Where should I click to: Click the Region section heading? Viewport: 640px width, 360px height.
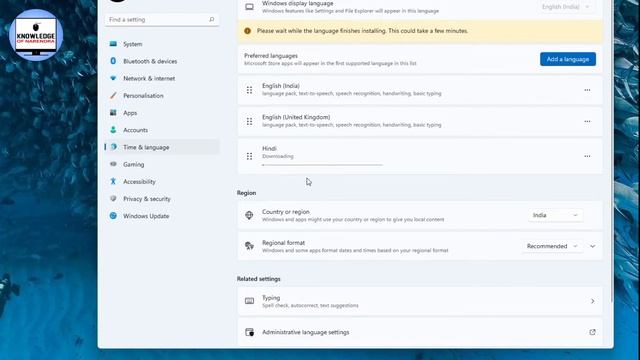click(247, 193)
